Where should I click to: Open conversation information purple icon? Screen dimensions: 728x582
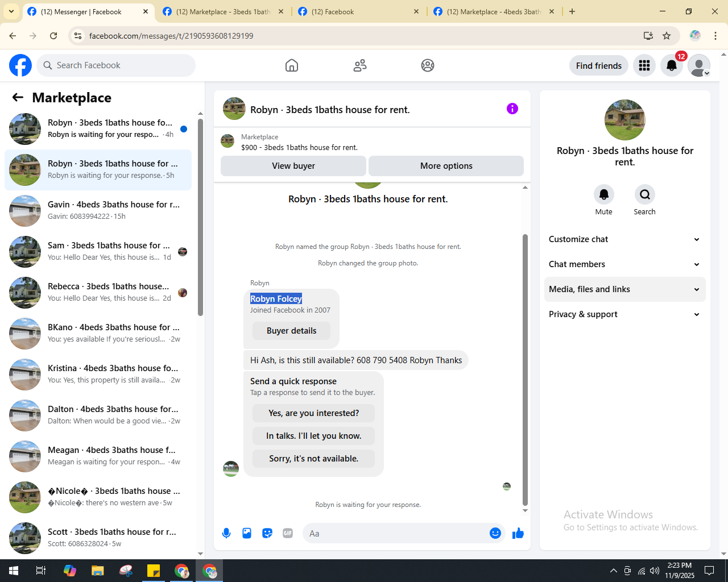pyautogui.click(x=512, y=109)
